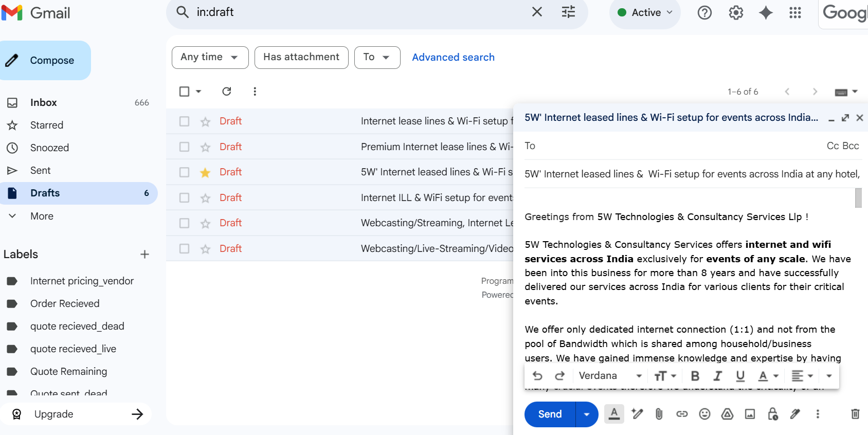Star the 'Premium Internet lease lines' draft
This screenshot has width=868, height=435.
point(205,147)
